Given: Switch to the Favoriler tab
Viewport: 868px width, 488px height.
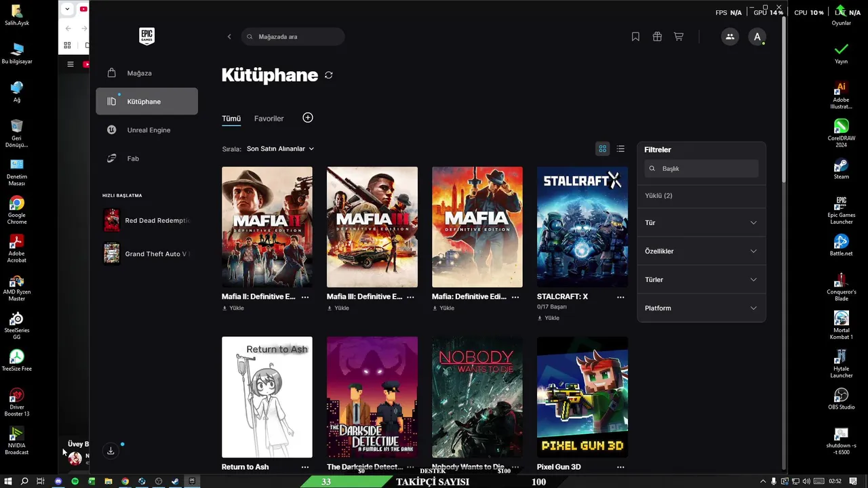Looking at the screenshot, I should click(x=269, y=119).
